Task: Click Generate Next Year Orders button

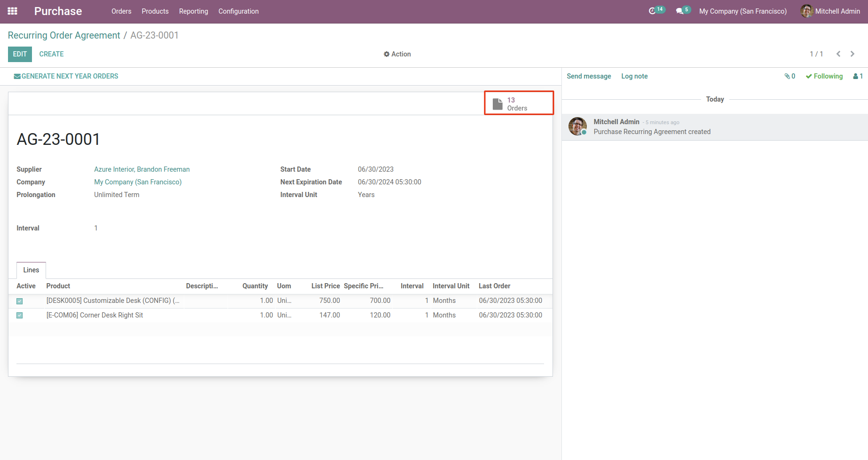Action: tap(66, 76)
